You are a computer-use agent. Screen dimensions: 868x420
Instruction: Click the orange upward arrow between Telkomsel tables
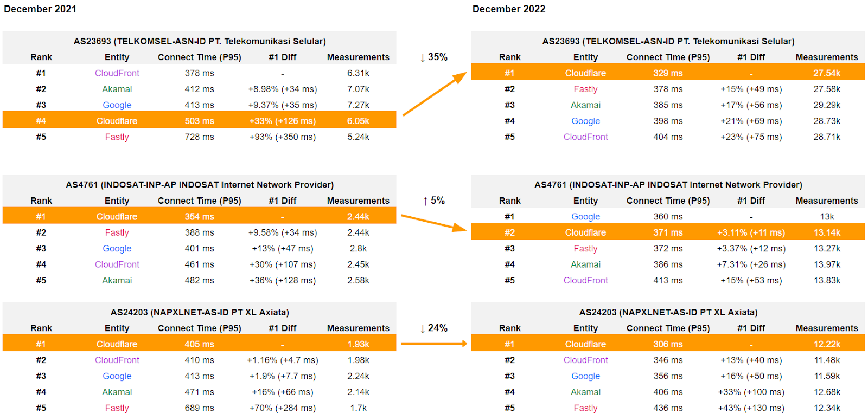tap(434, 94)
